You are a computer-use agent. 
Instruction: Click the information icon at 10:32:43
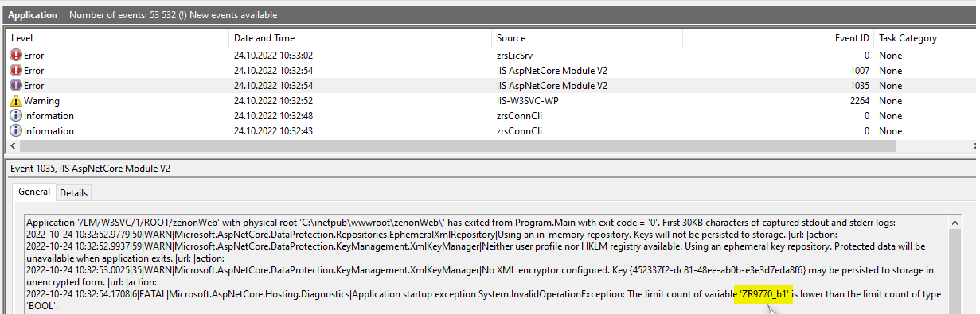[17, 131]
